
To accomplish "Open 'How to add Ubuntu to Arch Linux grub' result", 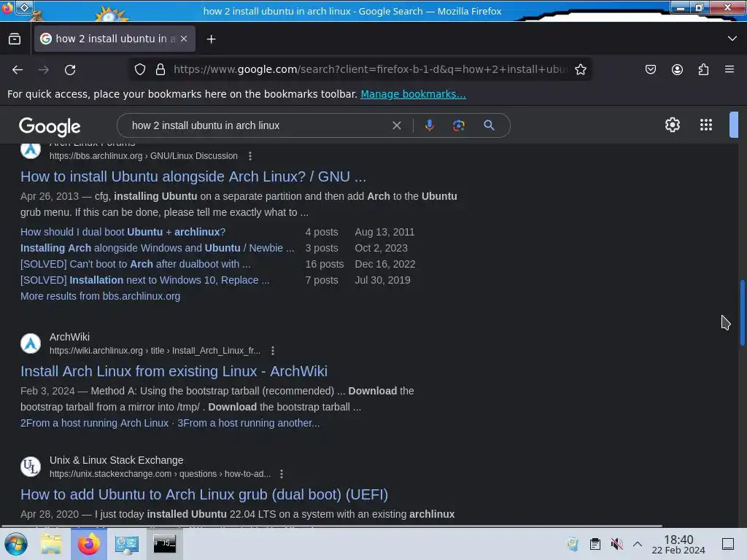I will 204,494.
